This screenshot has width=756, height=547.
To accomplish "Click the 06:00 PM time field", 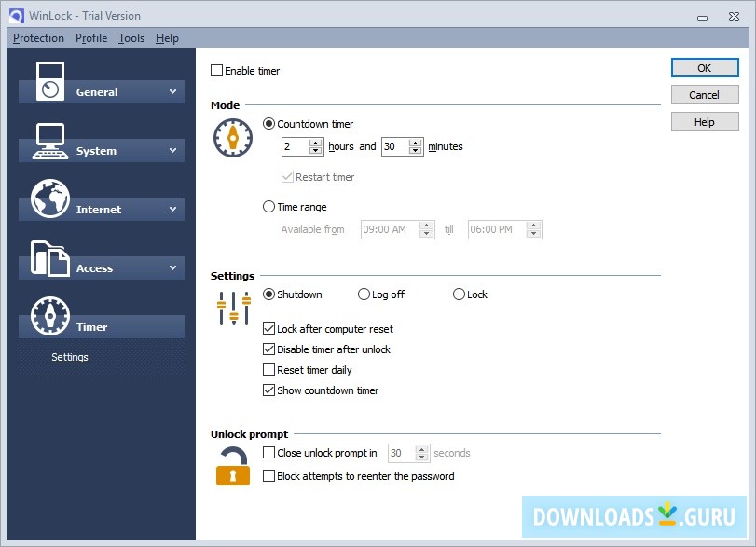I will click(497, 229).
